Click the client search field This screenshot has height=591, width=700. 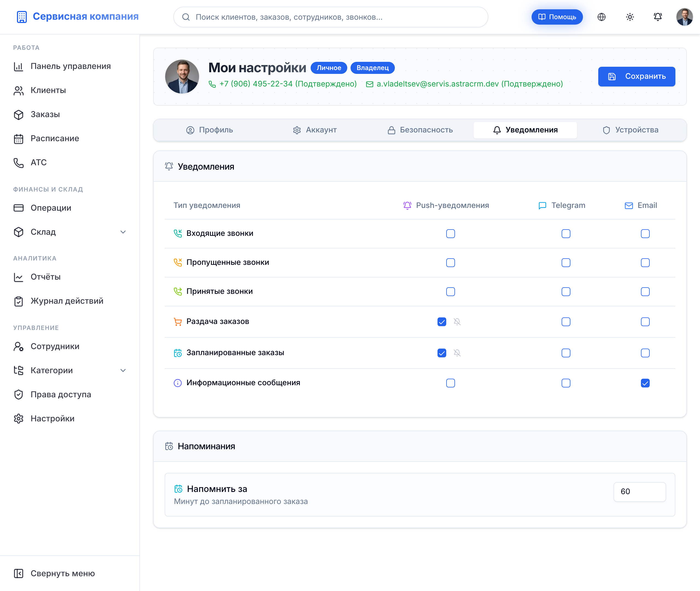pyautogui.click(x=331, y=17)
